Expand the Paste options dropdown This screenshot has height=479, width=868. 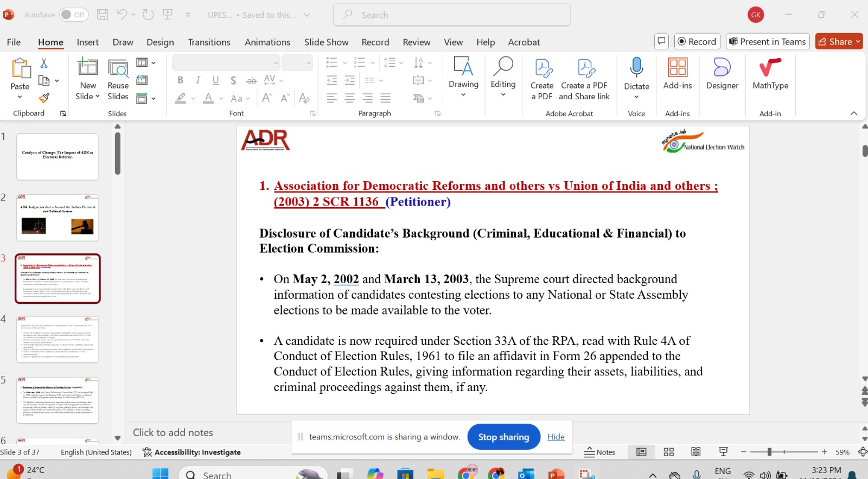click(x=20, y=97)
